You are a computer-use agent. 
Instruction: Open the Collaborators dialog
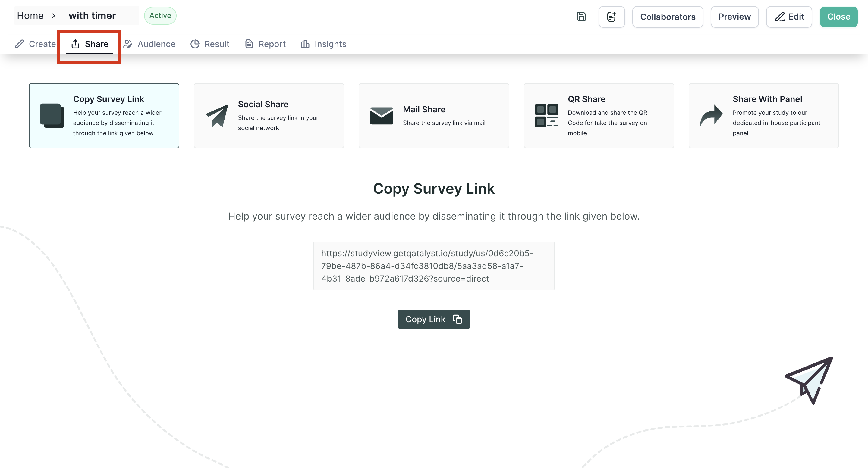tap(668, 17)
